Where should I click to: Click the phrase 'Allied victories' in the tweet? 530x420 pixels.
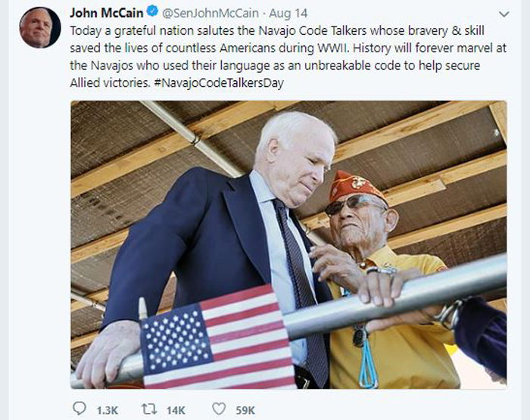tap(110, 82)
